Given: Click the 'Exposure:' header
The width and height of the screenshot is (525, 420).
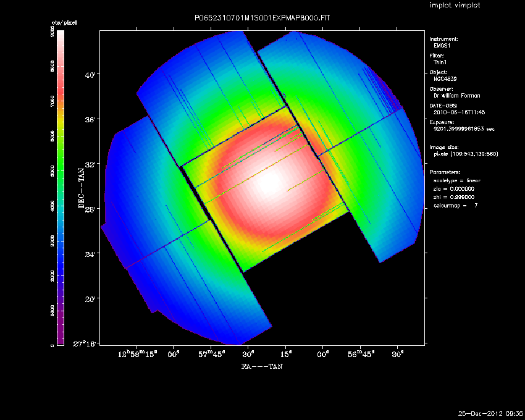Looking at the screenshot, I should coord(442,122).
